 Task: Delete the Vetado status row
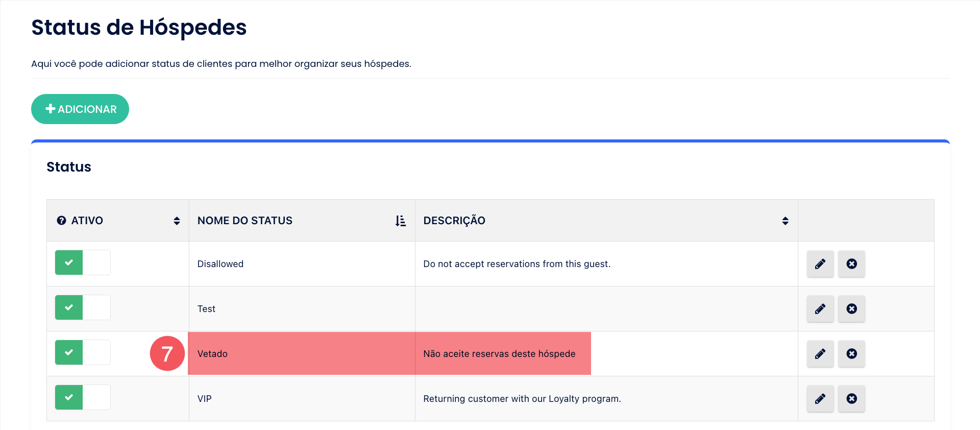tap(851, 354)
